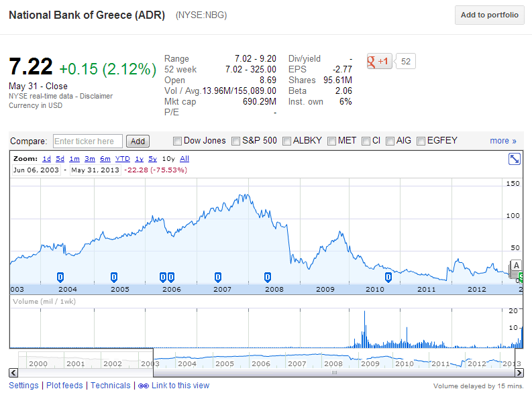Enable S&P 500 comparison checkbox
This screenshot has width=532, height=401.
tap(235, 141)
